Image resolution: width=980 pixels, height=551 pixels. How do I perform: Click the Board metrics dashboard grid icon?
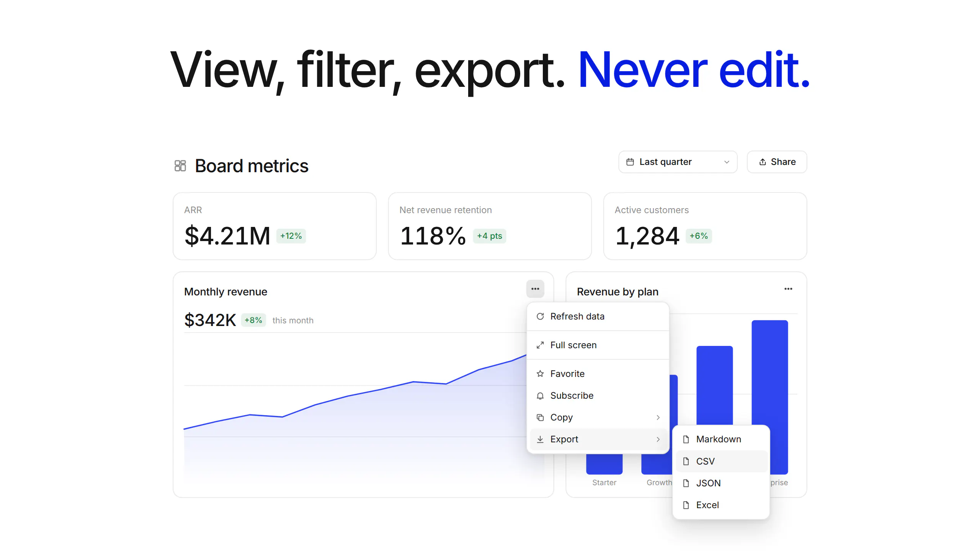pyautogui.click(x=180, y=166)
